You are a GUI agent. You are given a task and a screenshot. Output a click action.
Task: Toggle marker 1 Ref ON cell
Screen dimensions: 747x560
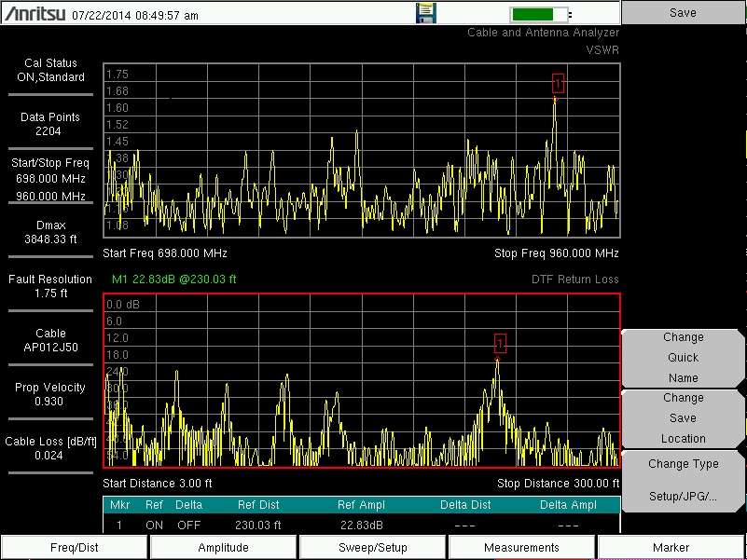pos(155,526)
